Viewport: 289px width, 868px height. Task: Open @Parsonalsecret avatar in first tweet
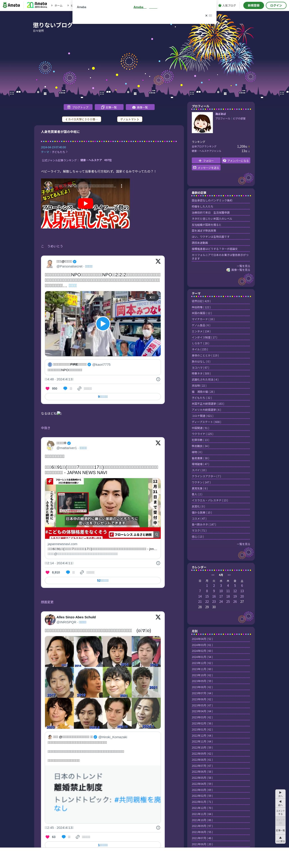(50, 263)
